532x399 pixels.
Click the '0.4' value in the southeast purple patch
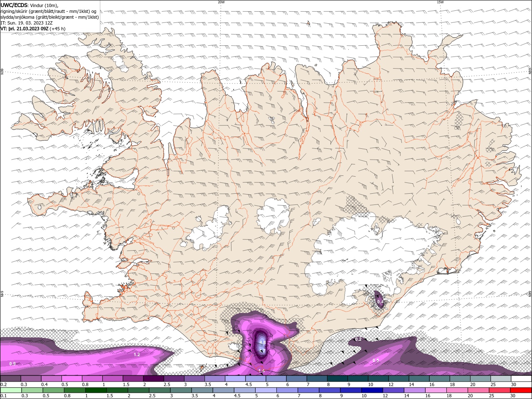tap(380, 302)
